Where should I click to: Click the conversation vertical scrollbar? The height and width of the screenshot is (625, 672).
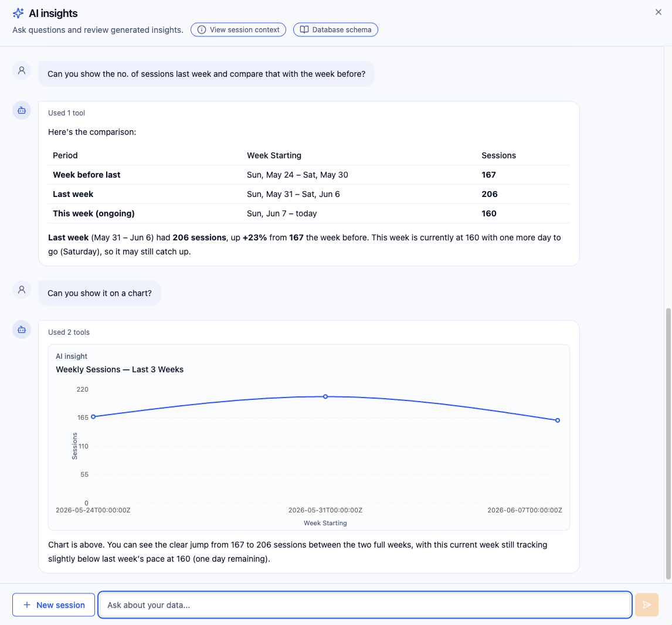(x=668, y=443)
